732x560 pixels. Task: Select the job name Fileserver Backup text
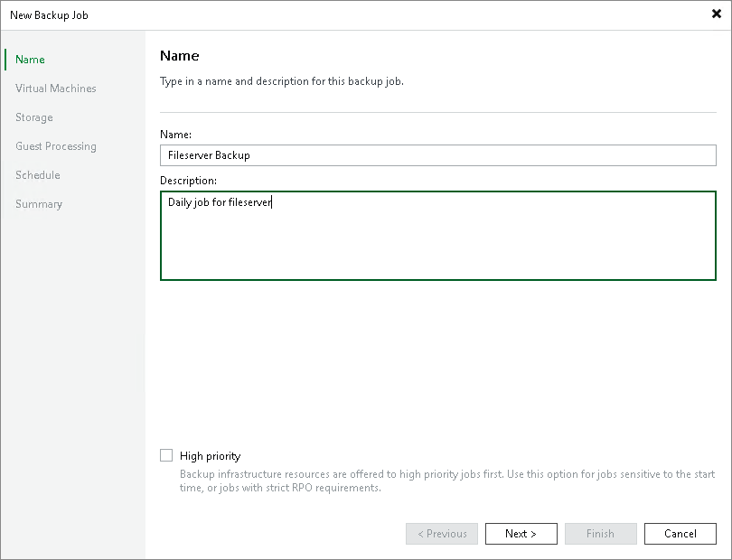tap(210, 154)
